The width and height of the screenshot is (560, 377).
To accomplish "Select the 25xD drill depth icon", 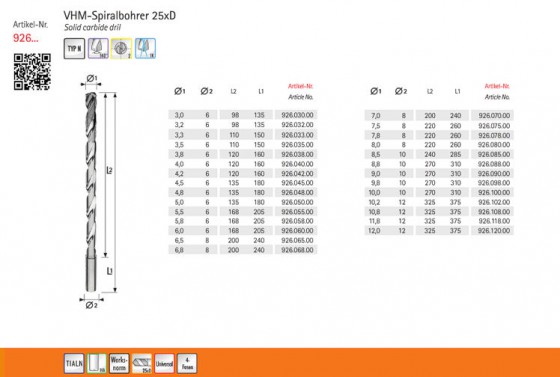I will 142,363.
